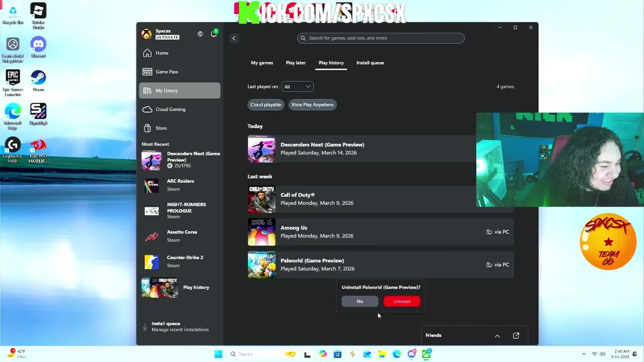Select SignalRgb desktop shortcut

click(x=38, y=115)
